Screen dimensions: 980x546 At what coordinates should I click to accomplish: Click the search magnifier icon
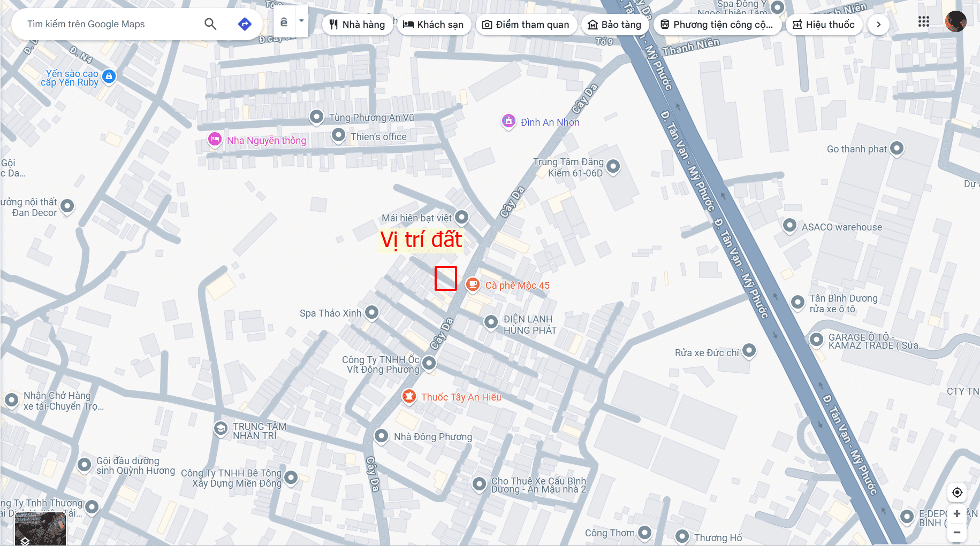[210, 24]
